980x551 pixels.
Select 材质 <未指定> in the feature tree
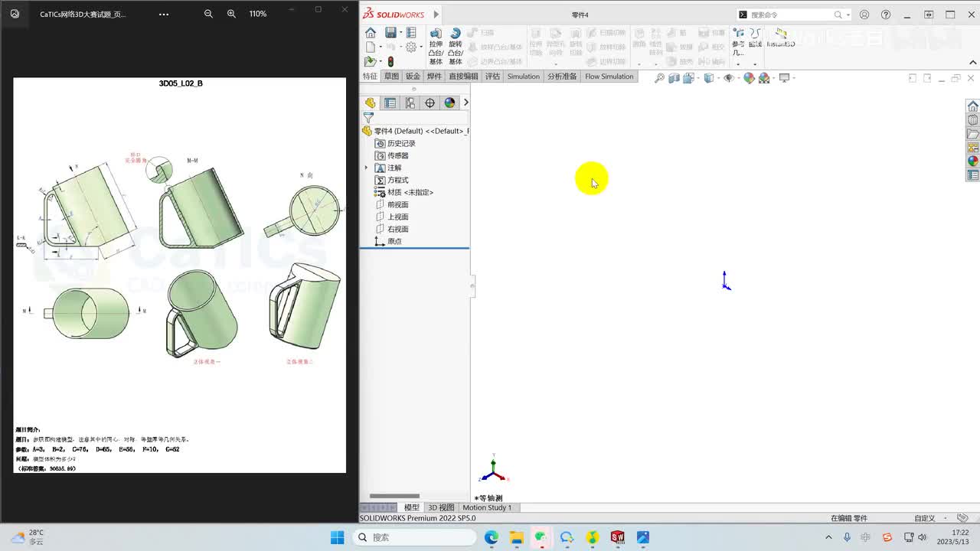(410, 192)
